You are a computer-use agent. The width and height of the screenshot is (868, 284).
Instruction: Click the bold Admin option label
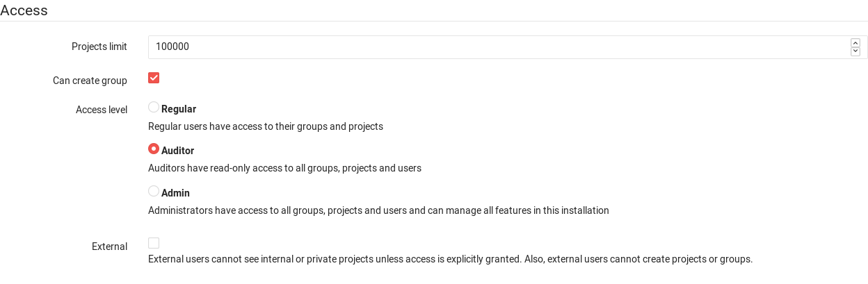pyautogui.click(x=175, y=193)
